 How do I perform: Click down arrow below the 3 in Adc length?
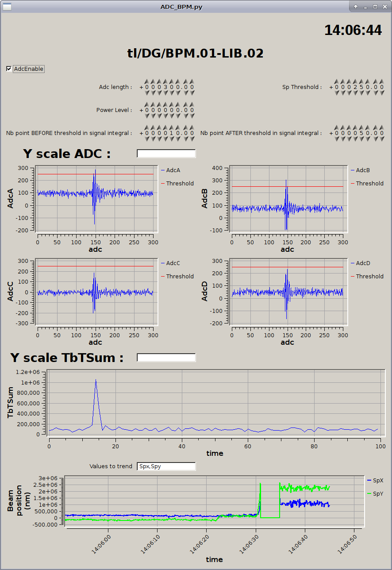coord(166,93)
